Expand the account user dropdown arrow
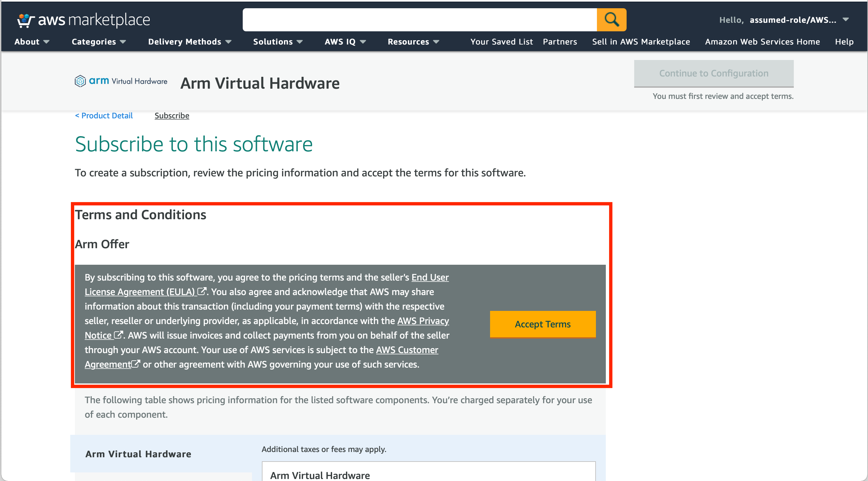Viewport: 868px width, 481px height. pos(846,19)
